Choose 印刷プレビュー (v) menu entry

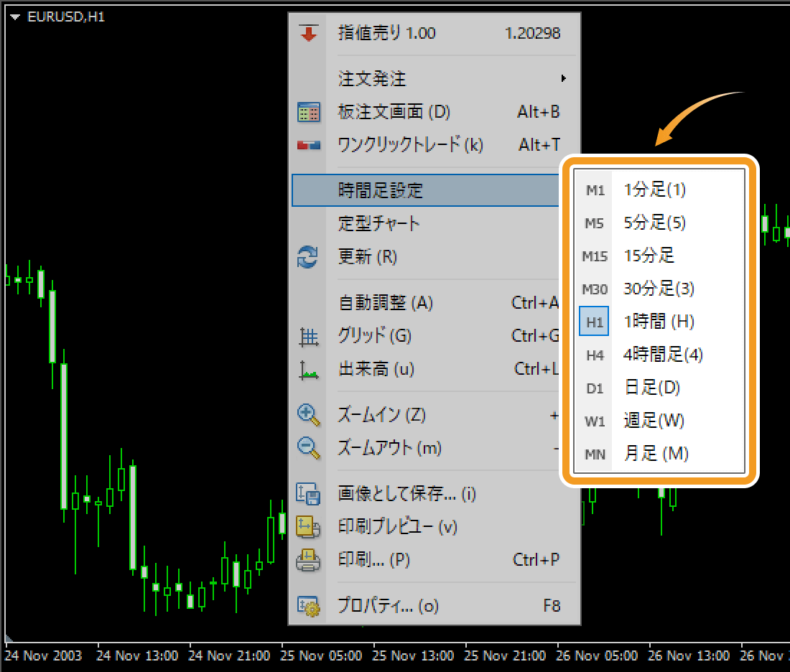click(434, 527)
